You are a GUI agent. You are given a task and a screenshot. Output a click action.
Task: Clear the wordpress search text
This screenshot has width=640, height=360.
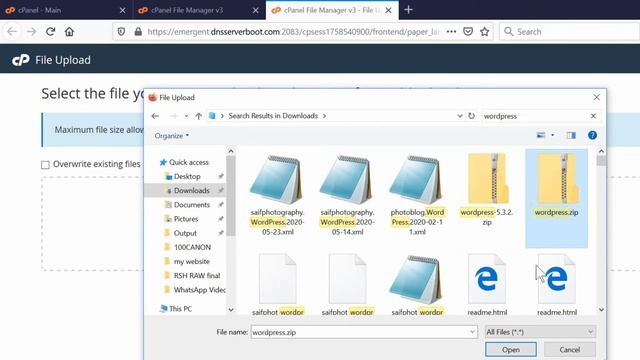[x=593, y=116]
